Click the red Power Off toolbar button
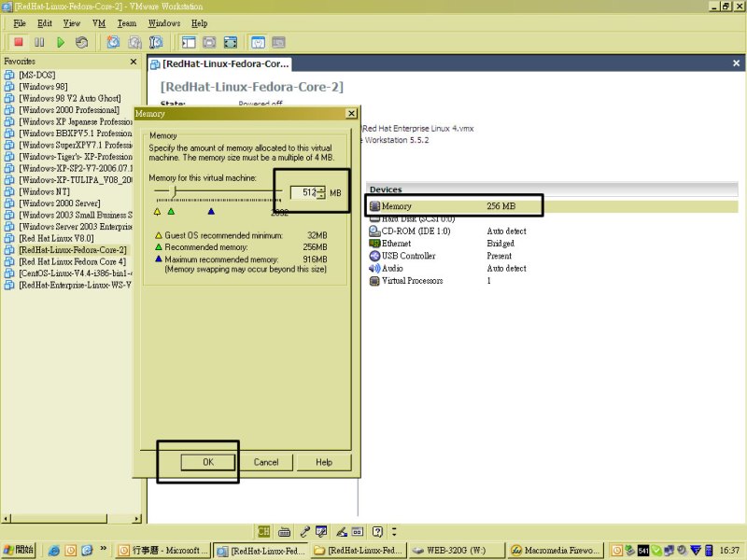747x560 pixels. (19, 42)
